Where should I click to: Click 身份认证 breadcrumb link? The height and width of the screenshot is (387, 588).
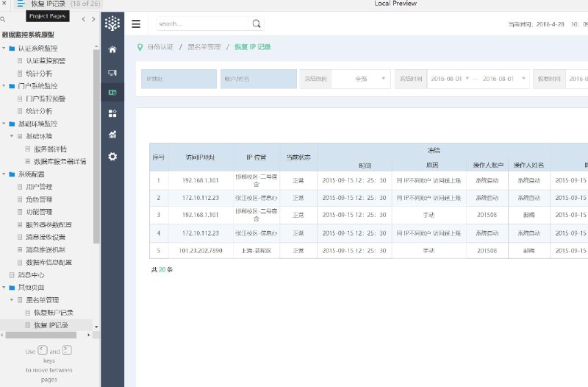[x=160, y=47]
